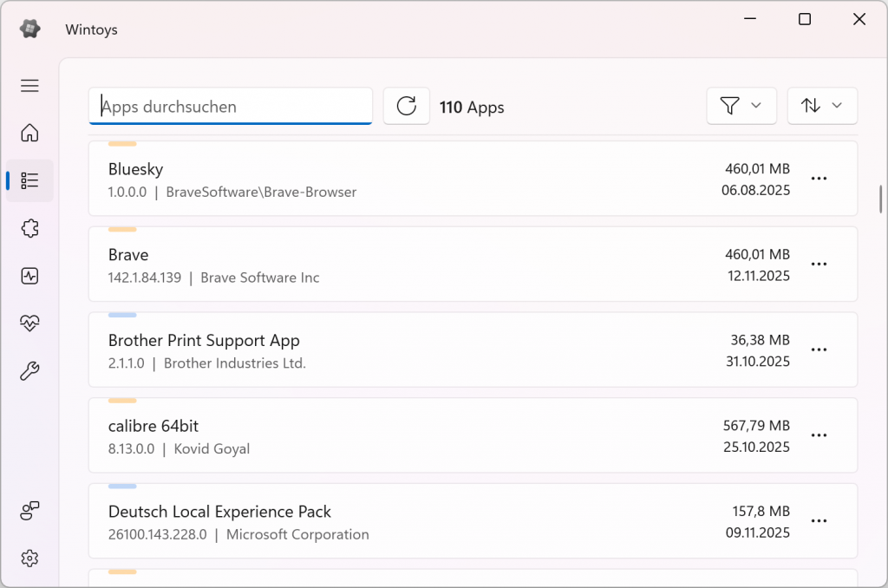Click the vertical scrollbar thumb
Image resolution: width=888 pixels, height=588 pixels.
880,199
